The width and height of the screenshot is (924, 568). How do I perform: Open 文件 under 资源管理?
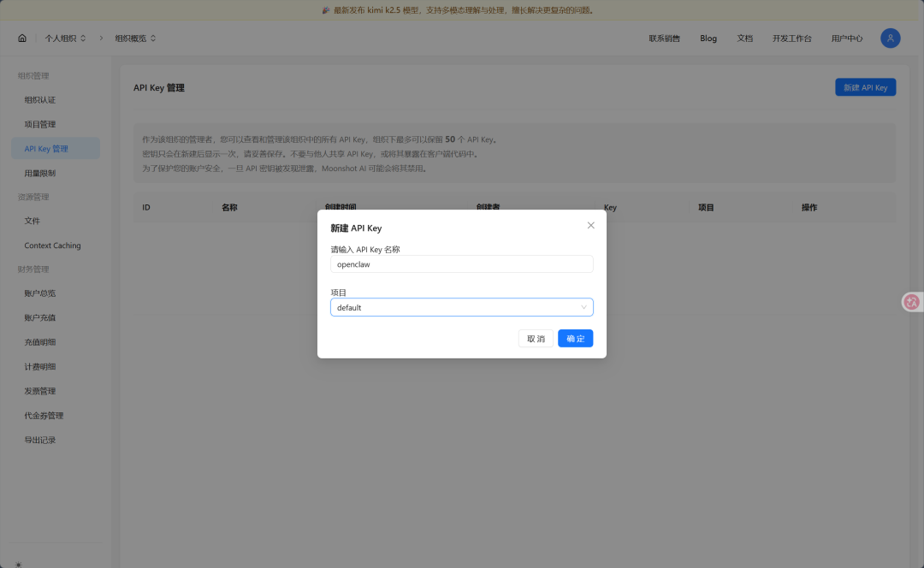click(x=56, y=221)
